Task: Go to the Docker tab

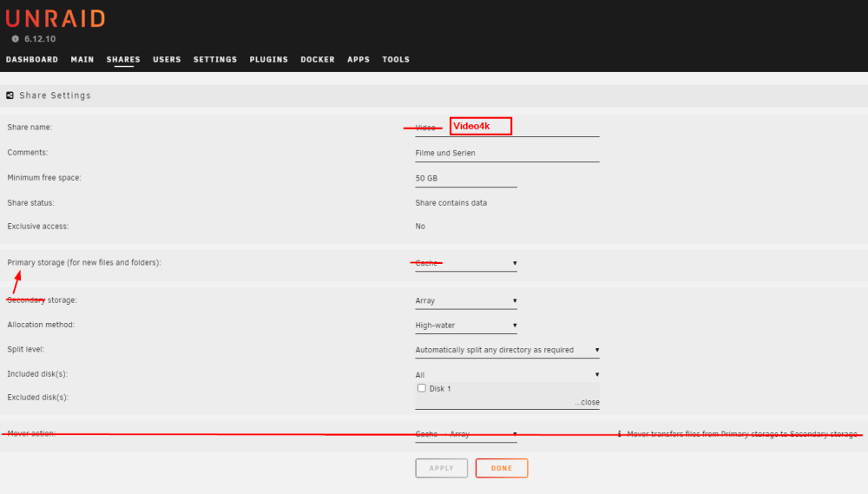Action: [x=318, y=59]
